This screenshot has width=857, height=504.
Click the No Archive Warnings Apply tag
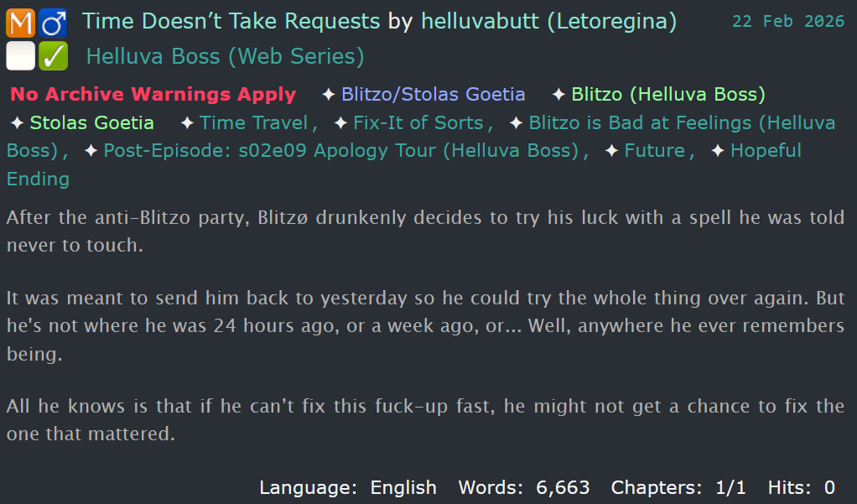153,95
